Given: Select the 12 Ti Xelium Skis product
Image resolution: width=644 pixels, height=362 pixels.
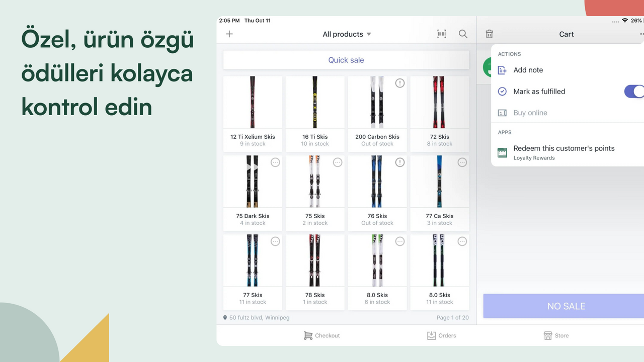Looking at the screenshot, I should pyautogui.click(x=253, y=114).
